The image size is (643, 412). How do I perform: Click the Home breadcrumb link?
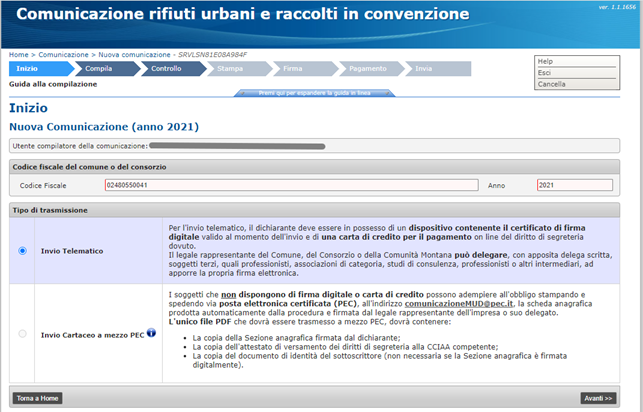(x=18, y=53)
